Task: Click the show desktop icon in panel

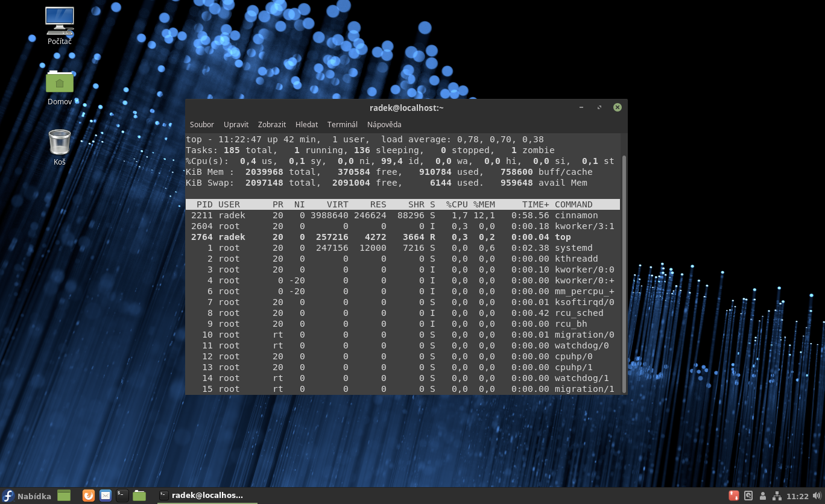Action: point(64,496)
